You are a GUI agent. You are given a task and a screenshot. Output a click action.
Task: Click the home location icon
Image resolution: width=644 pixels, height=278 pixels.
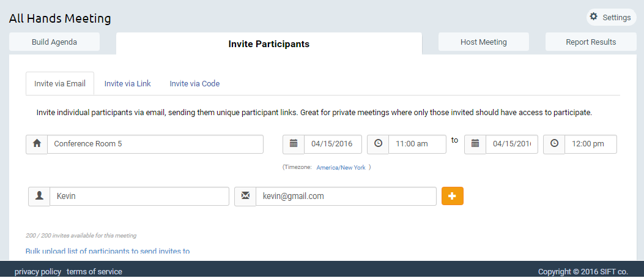pos(37,144)
